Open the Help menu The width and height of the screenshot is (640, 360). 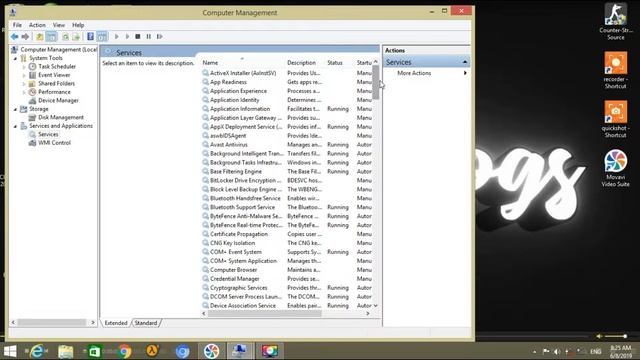pyautogui.click(x=78, y=25)
